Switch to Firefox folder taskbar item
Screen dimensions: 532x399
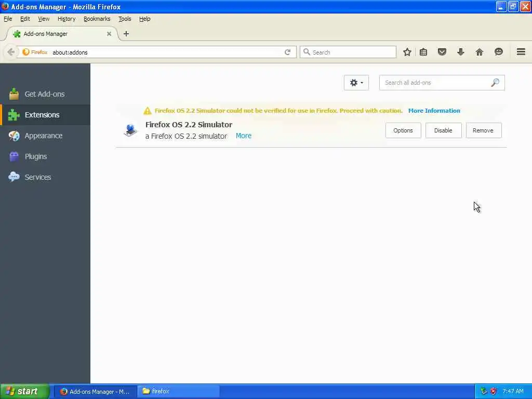(x=178, y=391)
